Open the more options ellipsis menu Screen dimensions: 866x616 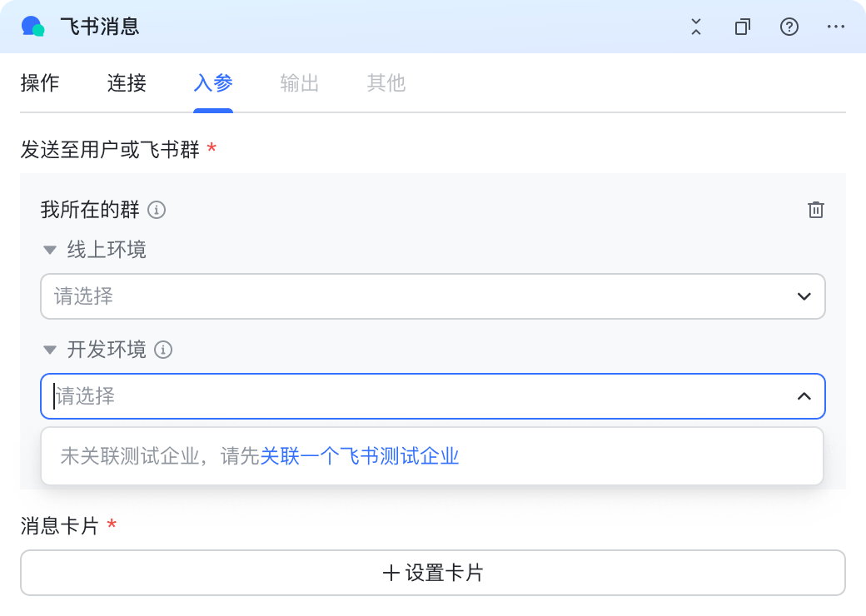click(x=836, y=27)
